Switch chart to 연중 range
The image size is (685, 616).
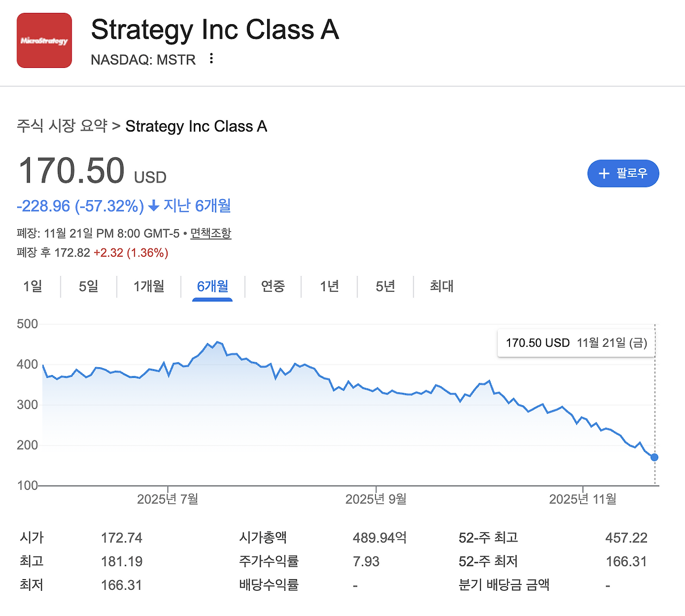(x=273, y=286)
